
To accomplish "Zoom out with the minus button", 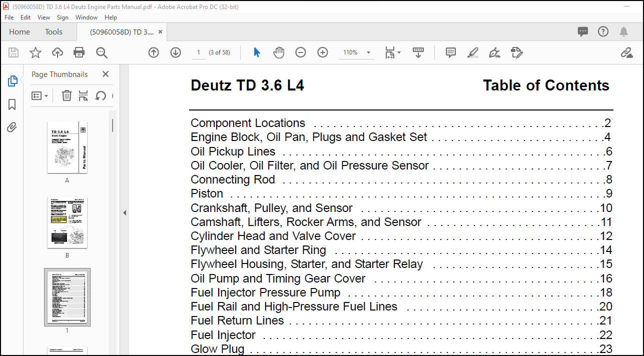I will (x=301, y=52).
